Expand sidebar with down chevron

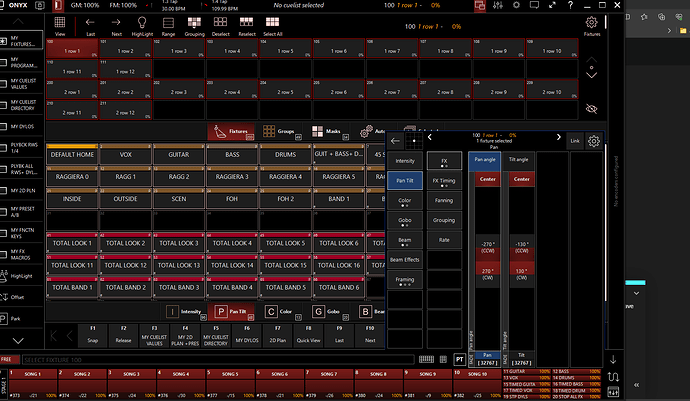(x=18, y=341)
